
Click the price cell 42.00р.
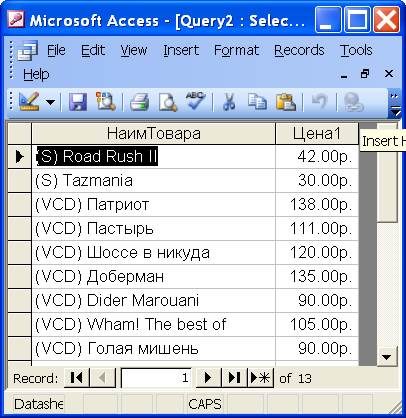[x=317, y=157]
